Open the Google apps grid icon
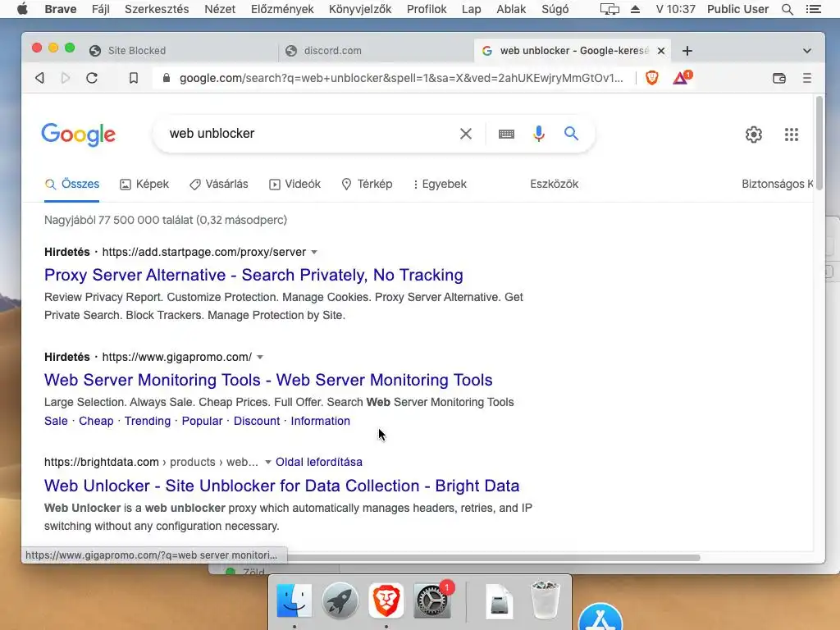840x630 pixels. coord(792,135)
